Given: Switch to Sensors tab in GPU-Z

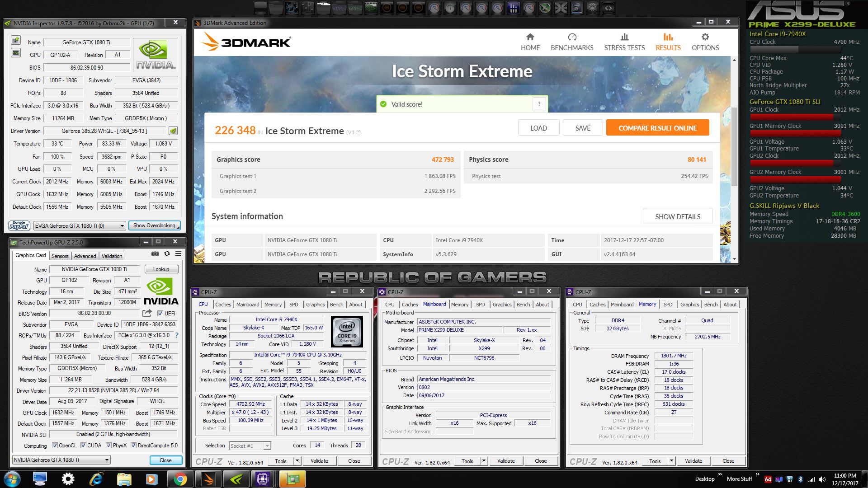Looking at the screenshot, I should tap(60, 256).
